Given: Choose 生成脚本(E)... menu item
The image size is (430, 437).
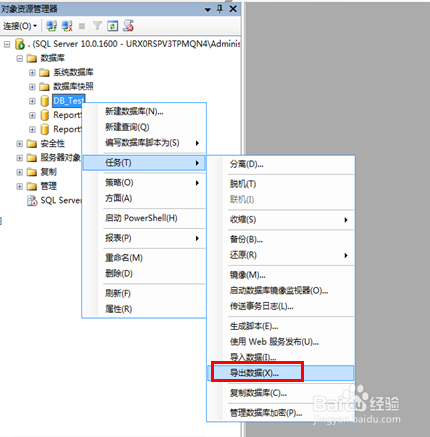Looking at the screenshot, I should coord(281,326).
